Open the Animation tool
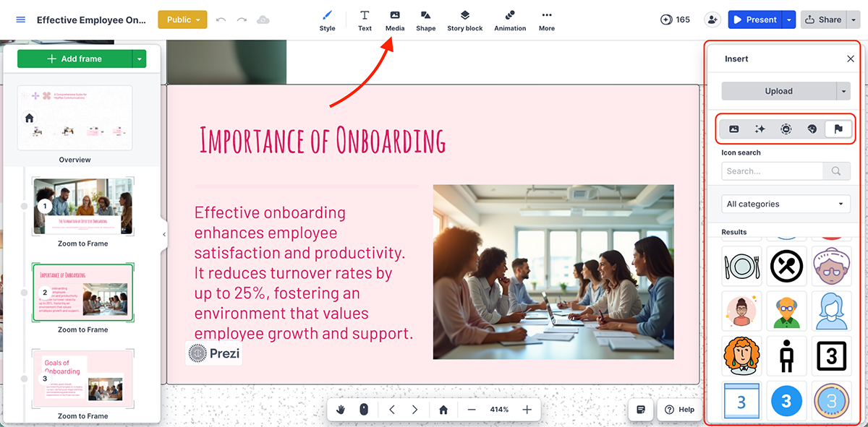The image size is (868, 427). pyautogui.click(x=510, y=20)
